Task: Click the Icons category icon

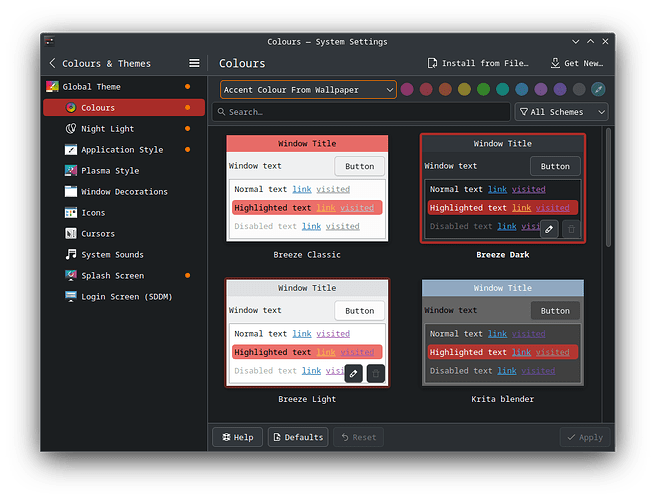Action: [x=71, y=213]
